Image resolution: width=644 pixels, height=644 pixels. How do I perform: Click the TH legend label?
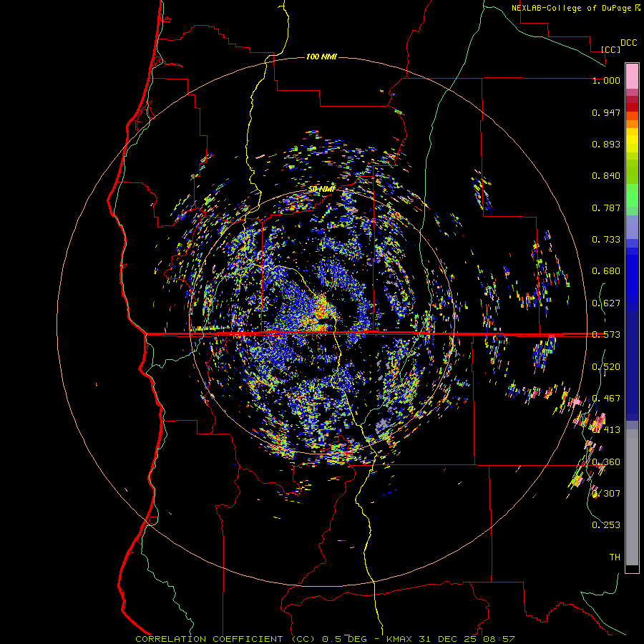tap(615, 557)
